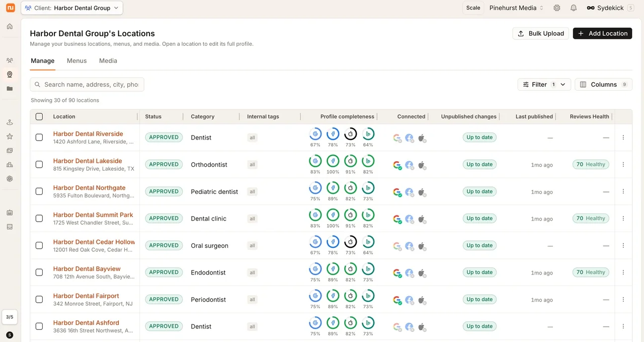The width and height of the screenshot is (644, 342).
Task: Check the box for Harbor Dental Bayview
Action: (x=39, y=272)
